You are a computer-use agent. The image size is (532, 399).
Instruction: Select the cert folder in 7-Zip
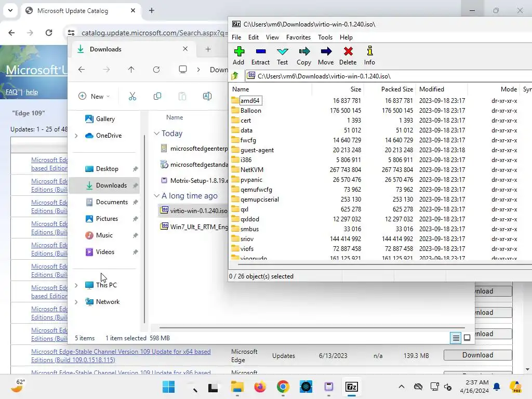(246, 120)
